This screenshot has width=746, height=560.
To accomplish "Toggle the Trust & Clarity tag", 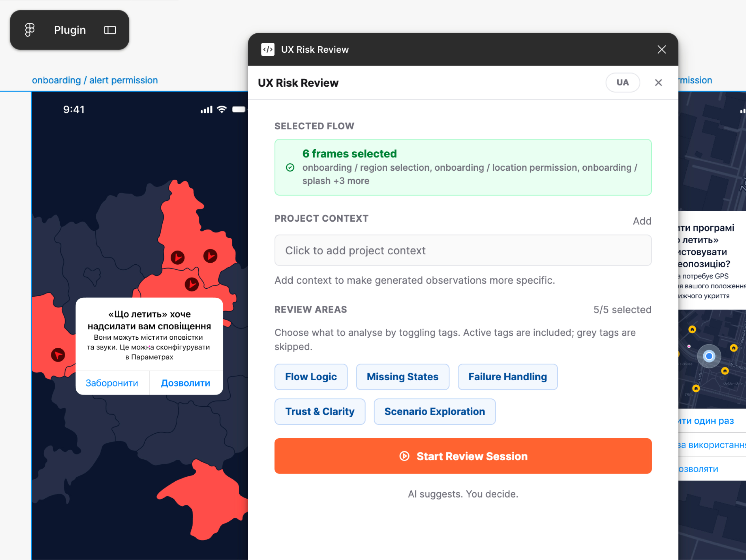I will coord(320,411).
